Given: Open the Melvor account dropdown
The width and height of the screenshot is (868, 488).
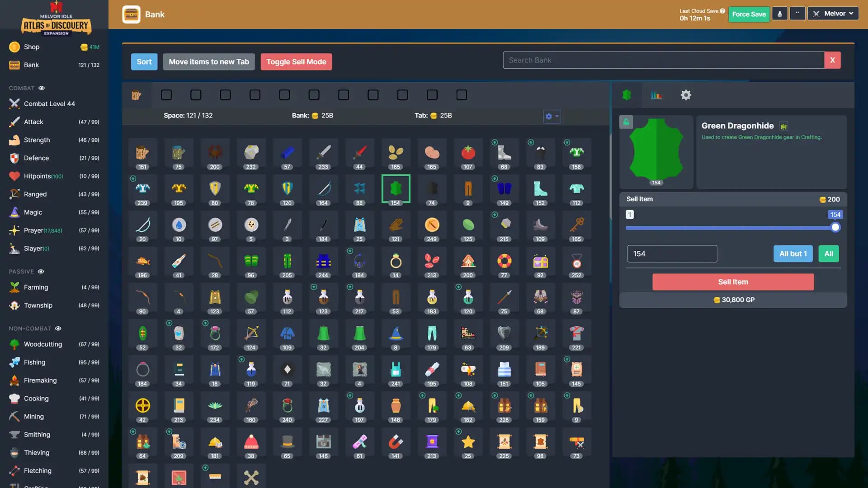Looking at the screenshot, I should (x=832, y=13).
